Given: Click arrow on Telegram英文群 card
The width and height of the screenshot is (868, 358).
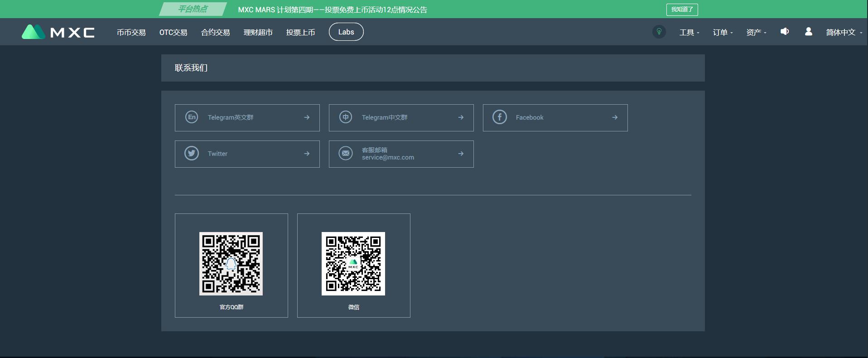Looking at the screenshot, I should pos(307,117).
